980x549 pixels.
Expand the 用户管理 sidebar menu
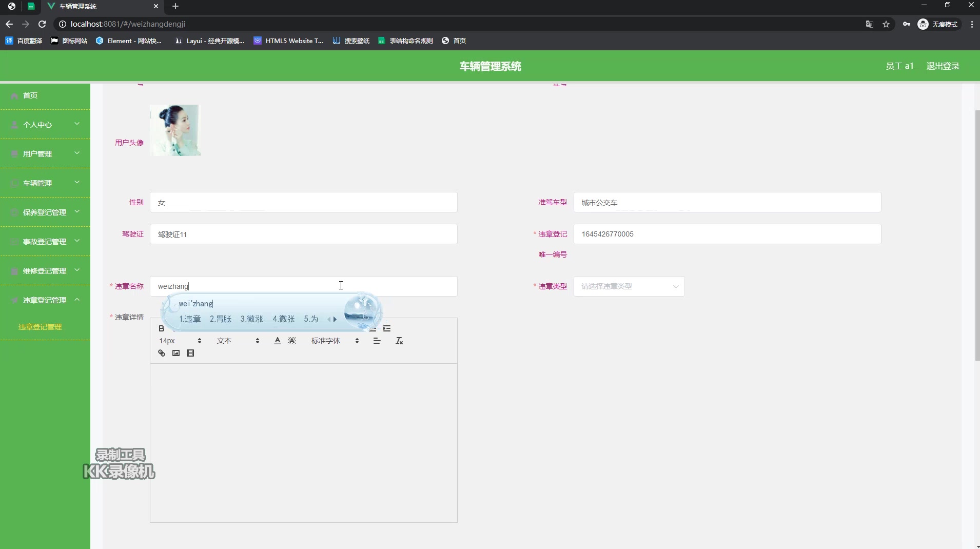45,154
